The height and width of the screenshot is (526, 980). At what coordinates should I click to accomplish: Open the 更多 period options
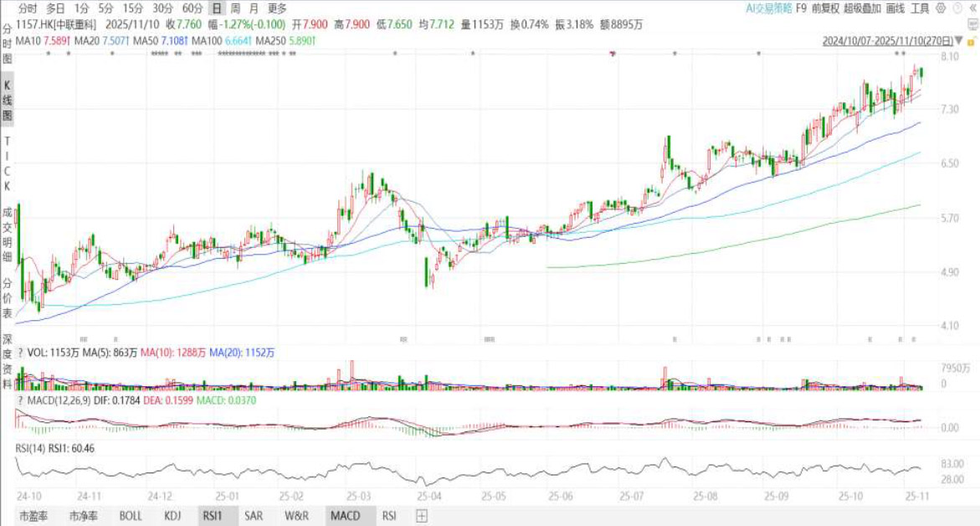[x=277, y=8]
